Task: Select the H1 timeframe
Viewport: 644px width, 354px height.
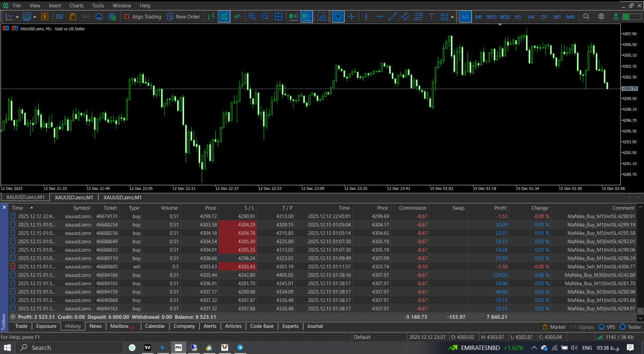Action: [x=518, y=17]
